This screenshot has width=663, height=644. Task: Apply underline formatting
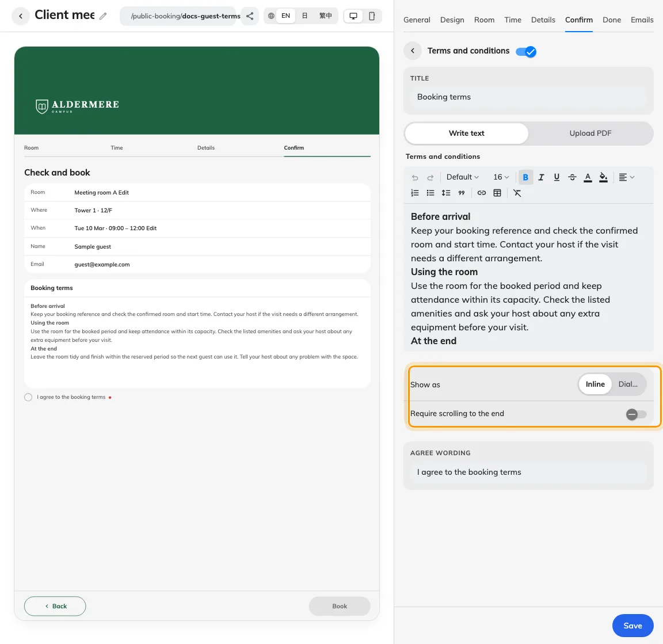[557, 177]
